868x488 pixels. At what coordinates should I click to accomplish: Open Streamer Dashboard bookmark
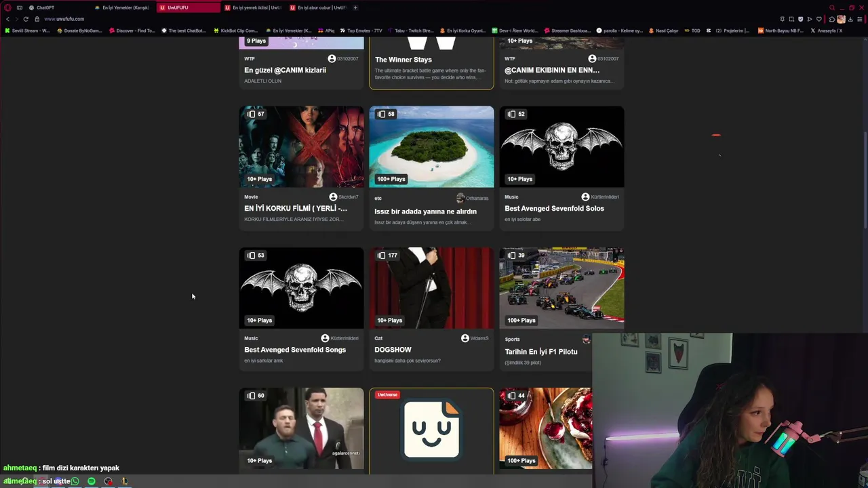[x=568, y=30]
